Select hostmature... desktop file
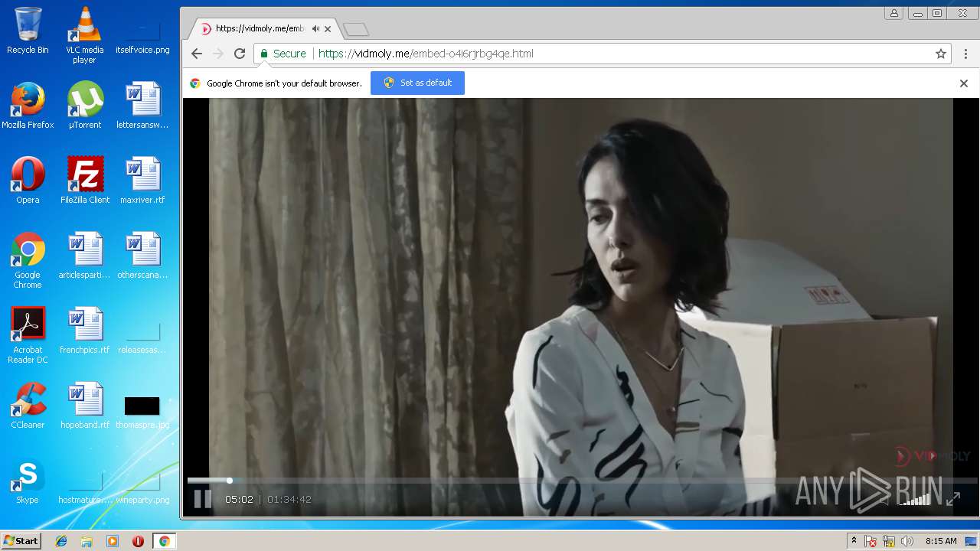The height and width of the screenshot is (551, 980). (x=84, y=487)
